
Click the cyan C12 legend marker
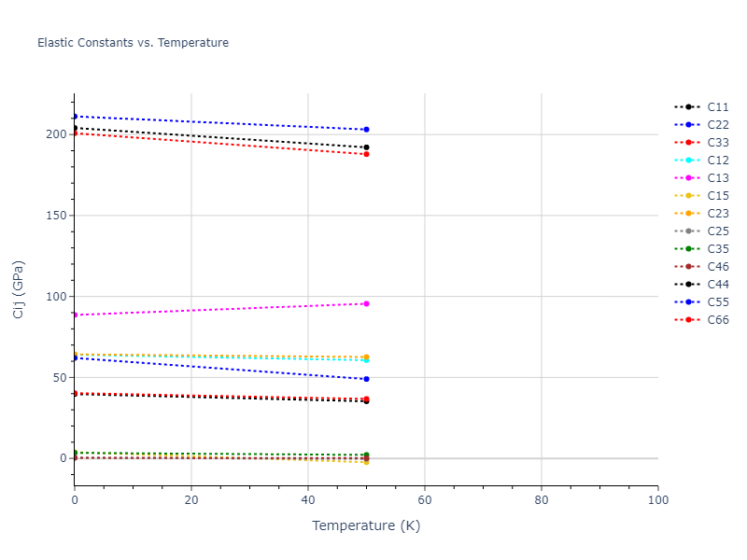click(x=688, y=161)
